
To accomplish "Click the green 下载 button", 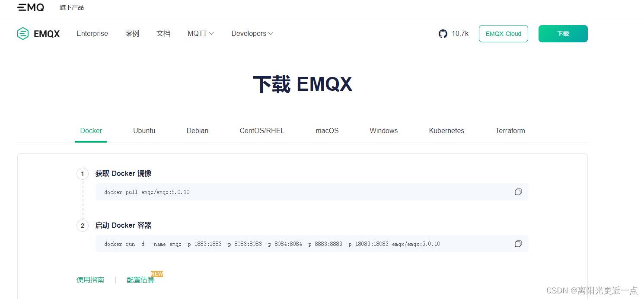I will coord(563,34).
